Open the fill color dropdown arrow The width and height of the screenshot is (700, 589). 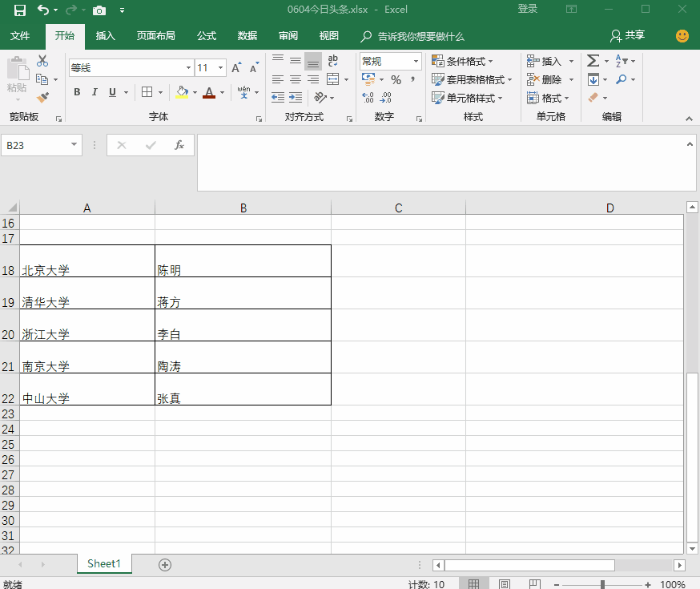point(195,92)
